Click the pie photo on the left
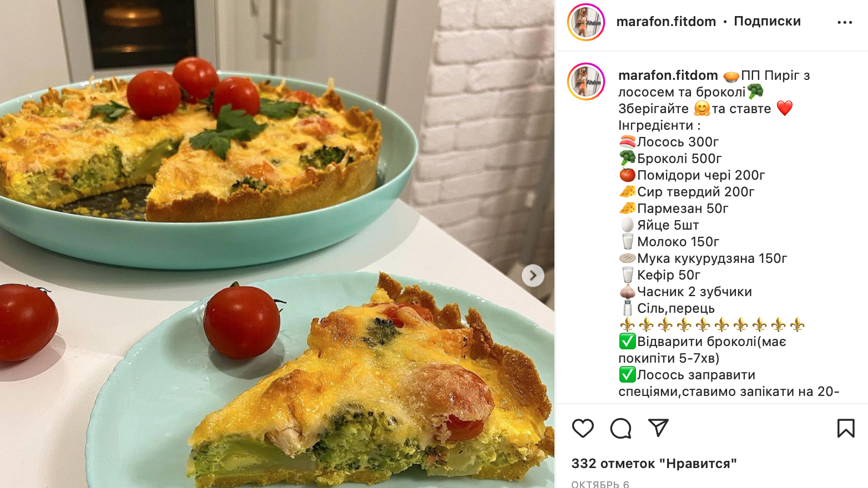This screenshot has width=868, height=488. 277,244
